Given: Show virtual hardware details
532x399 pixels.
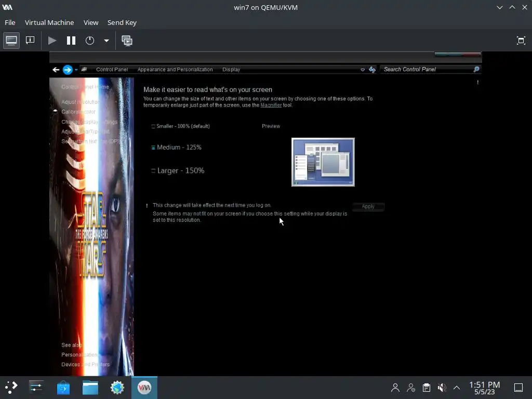Looking at the screenshot, I should (x=30, y=41).
